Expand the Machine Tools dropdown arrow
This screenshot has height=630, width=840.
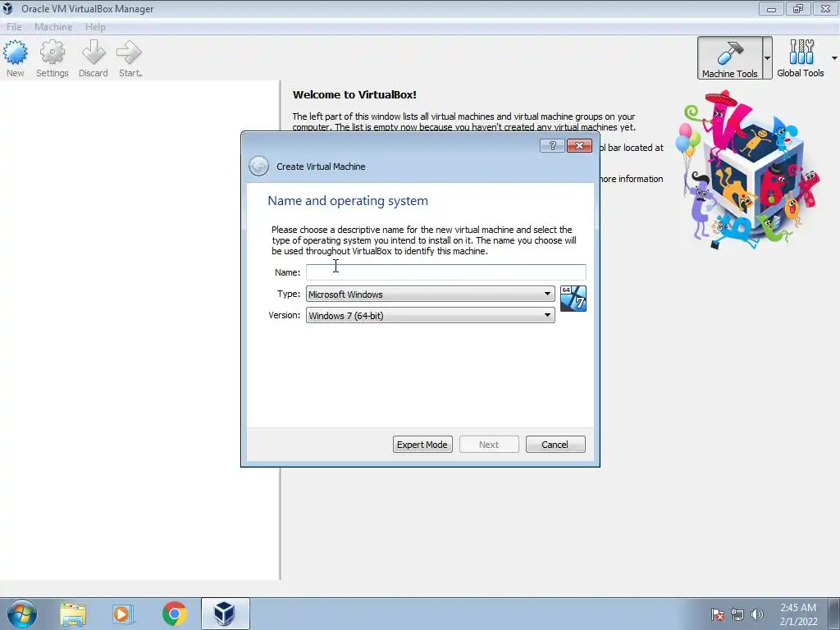click(767, 58)
